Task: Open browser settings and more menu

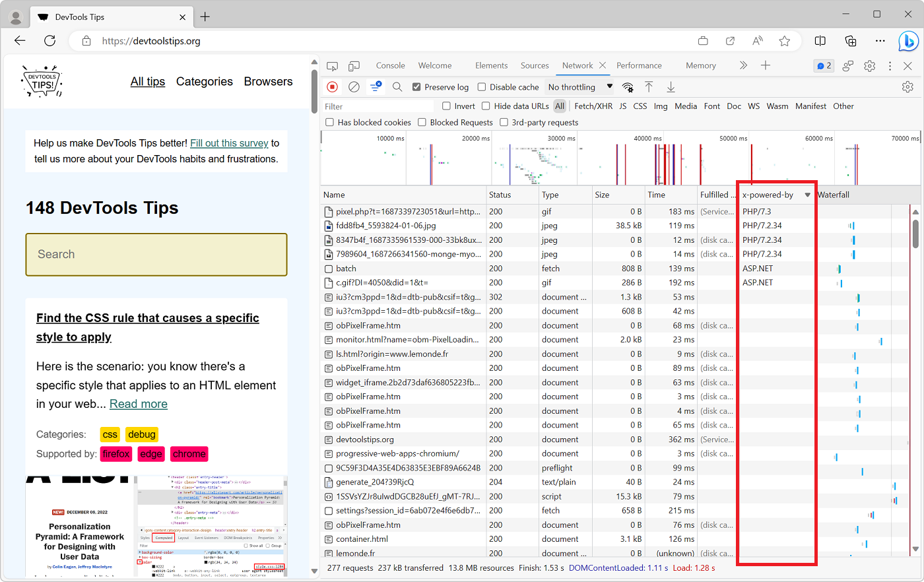Action: tap(880, 41)
